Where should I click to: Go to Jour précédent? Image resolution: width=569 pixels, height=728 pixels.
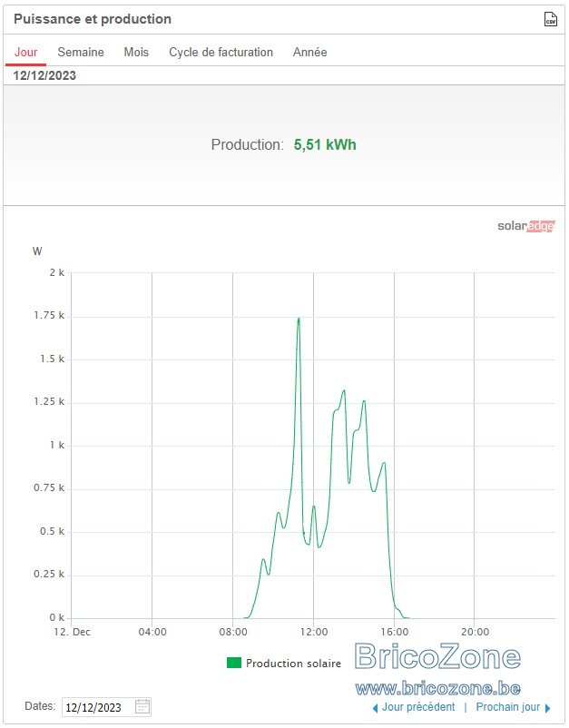pos(418,707)
